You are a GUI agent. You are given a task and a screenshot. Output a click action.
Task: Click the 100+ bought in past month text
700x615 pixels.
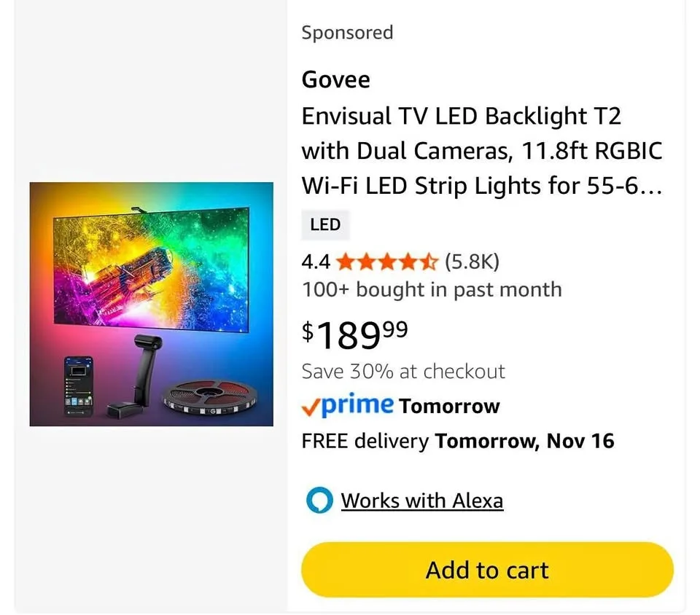point(432,289)
